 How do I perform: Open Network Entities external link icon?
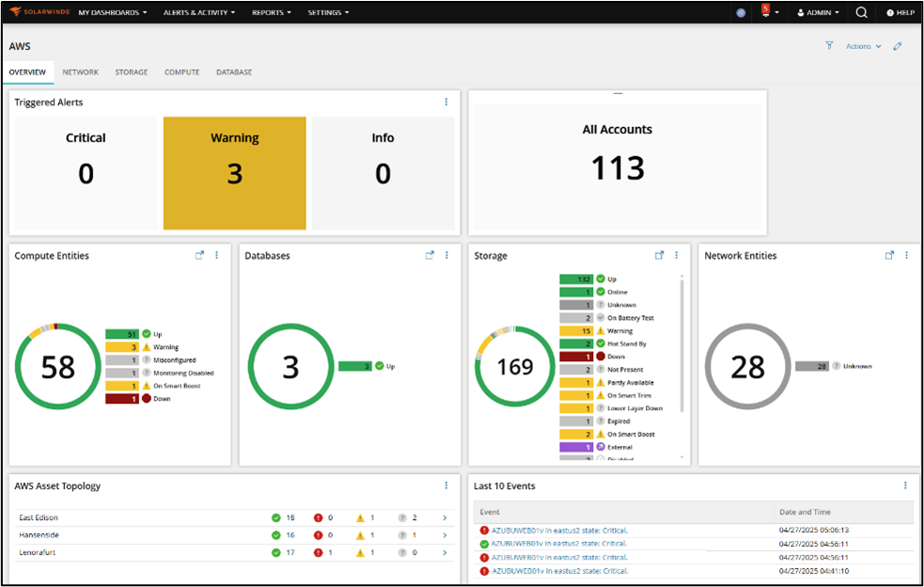[x=889, y=256]
